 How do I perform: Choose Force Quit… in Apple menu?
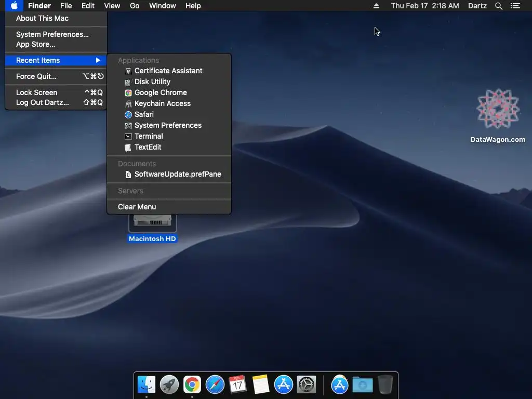tap(56, 76)
